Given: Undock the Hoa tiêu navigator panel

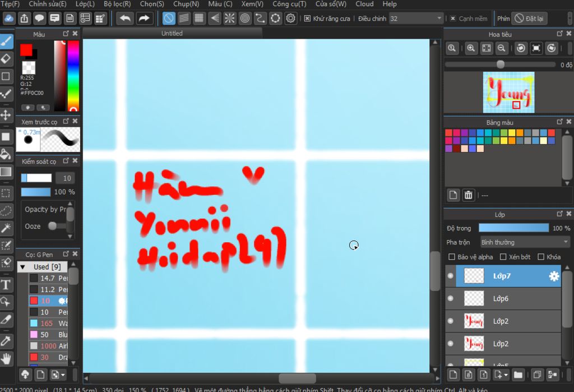Looking at the screenshot, I should pyautogui.click(x=560, y=33).
